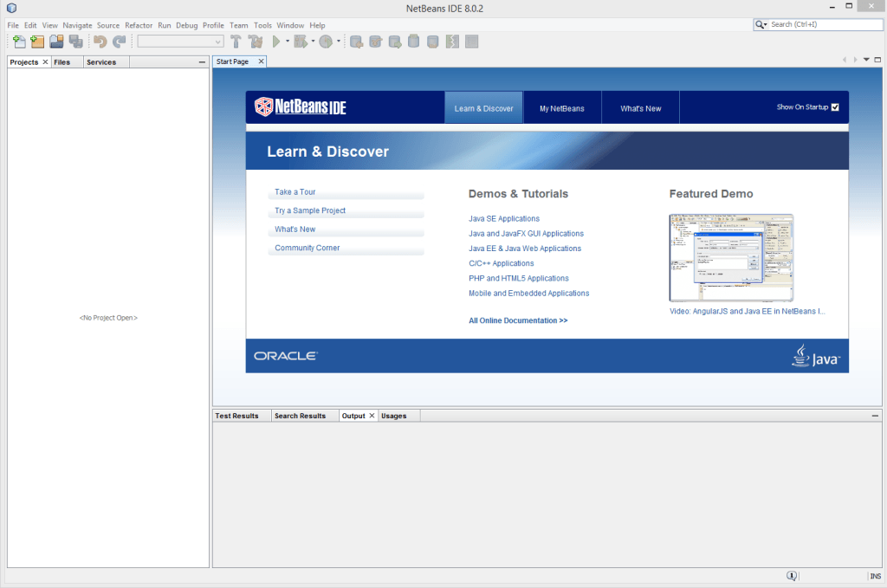This screenshot has height=588, width=887.
Task: Open the Java SE Applications tutorial link
Action: tap(503, 218)
